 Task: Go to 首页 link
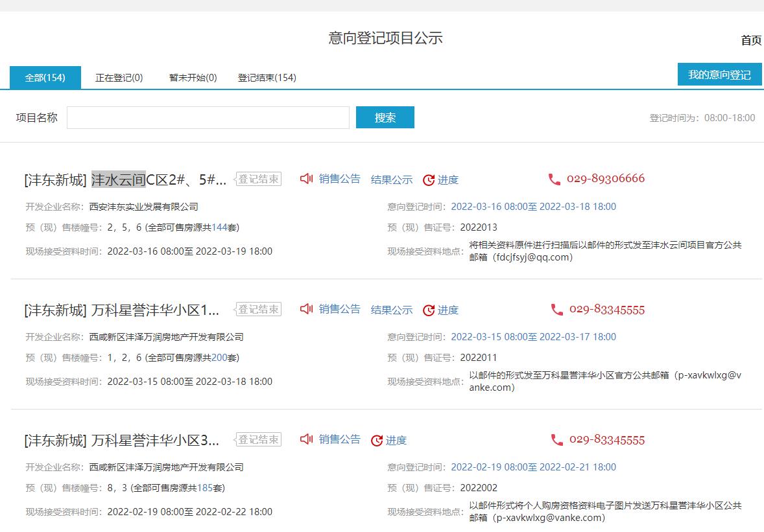coord(751,40)
